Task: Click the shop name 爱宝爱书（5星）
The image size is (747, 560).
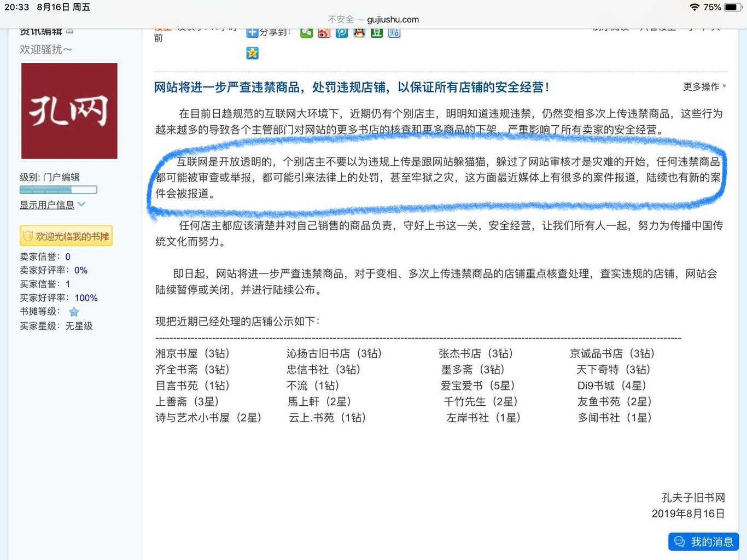Action: (478, 386)
